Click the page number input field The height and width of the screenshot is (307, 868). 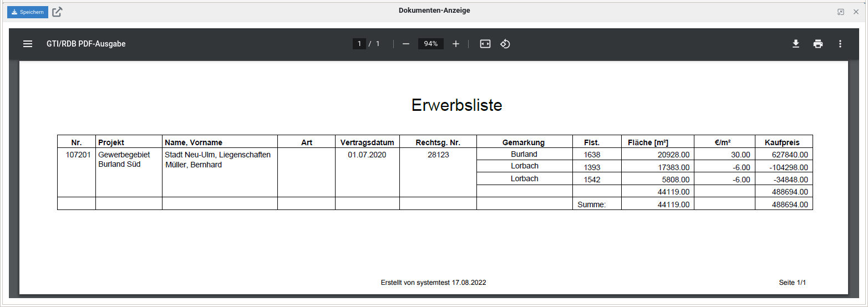coord(359,44)
